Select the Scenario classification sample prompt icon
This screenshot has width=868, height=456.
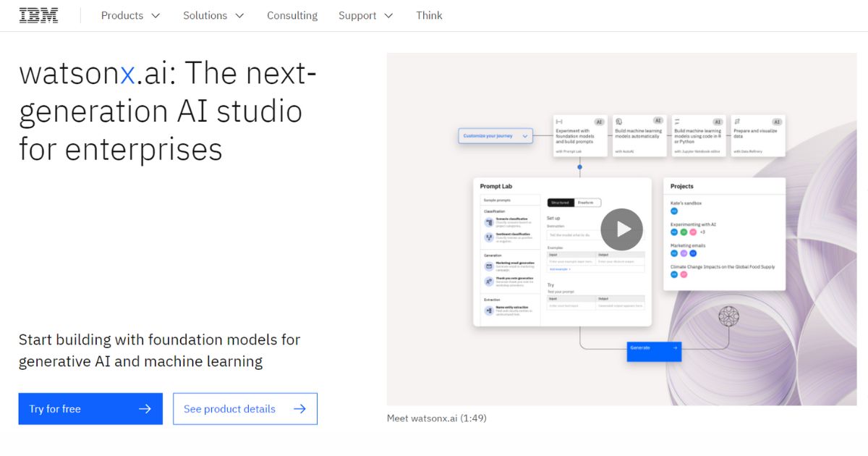[x=488, y=222]
